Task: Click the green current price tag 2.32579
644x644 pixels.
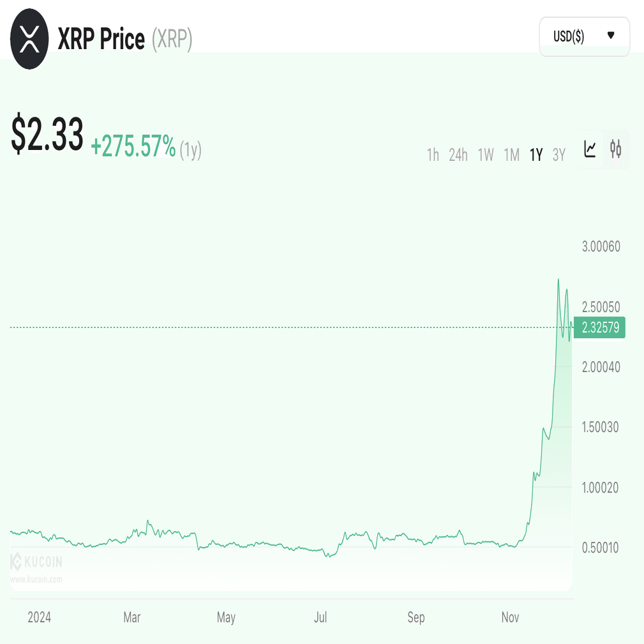Action: (598, 327)
